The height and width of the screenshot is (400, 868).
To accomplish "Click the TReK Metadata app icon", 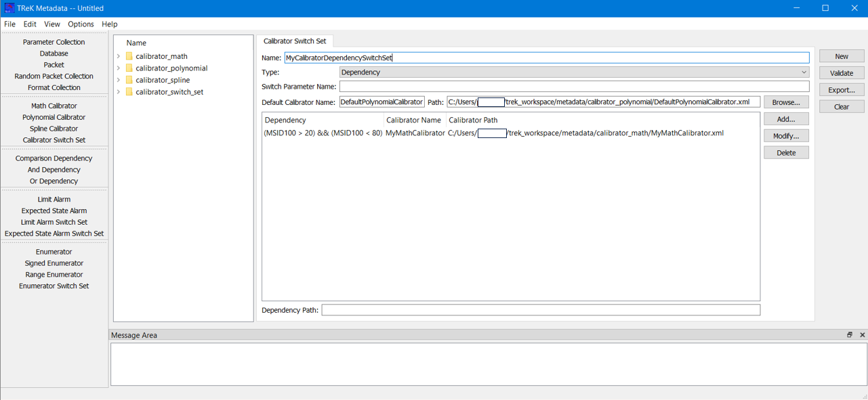I will click(x=9, y=8).
